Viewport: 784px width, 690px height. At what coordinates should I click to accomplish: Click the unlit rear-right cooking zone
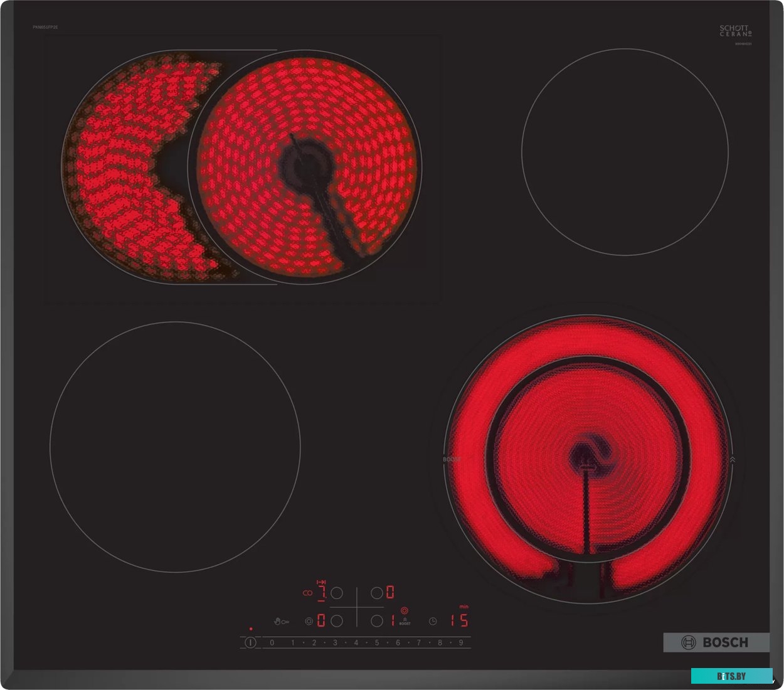pyautogui.click(x=625, y=152)
